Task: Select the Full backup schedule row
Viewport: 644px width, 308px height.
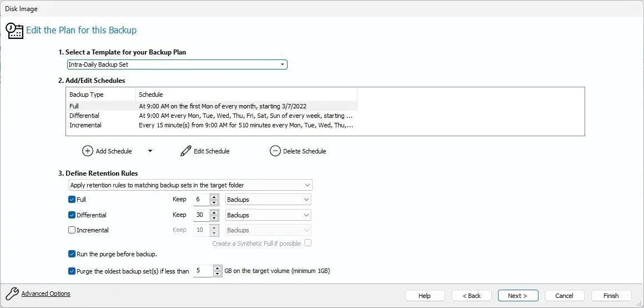Action: tap(212, 106)
